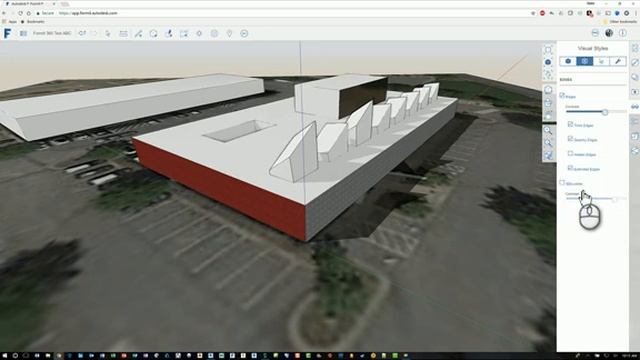Click the section plane tool icon
This screenshot has width=640, height=360.
[x=184, y=33]
